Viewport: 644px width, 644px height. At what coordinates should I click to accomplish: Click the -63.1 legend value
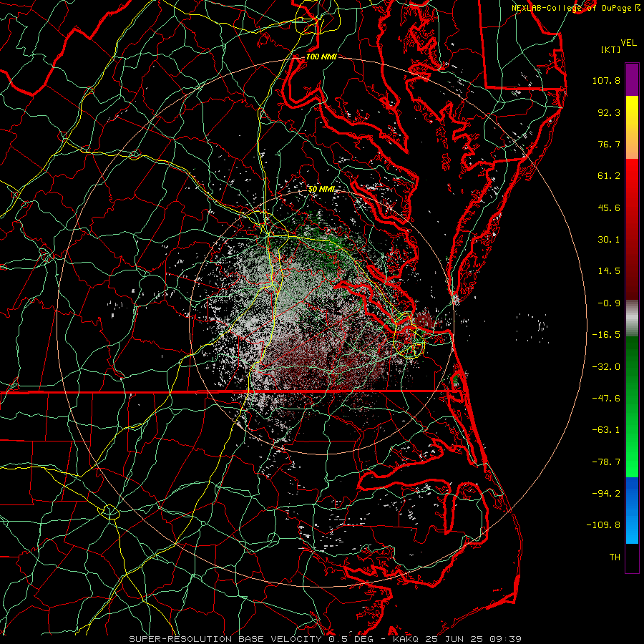[x=606, y=430]
